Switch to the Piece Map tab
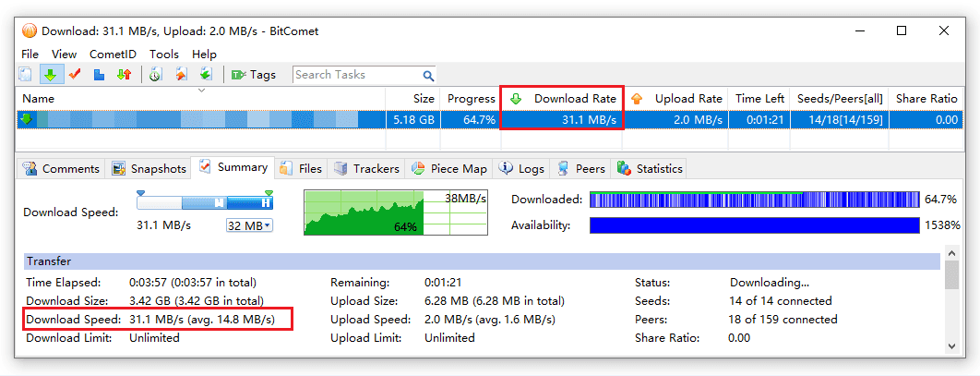980x376 pixels. point(448,169)
